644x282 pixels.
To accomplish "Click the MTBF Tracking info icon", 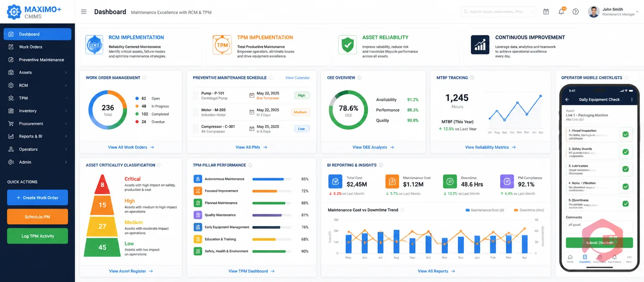I will pyautogui.click(x=472, y=78).
